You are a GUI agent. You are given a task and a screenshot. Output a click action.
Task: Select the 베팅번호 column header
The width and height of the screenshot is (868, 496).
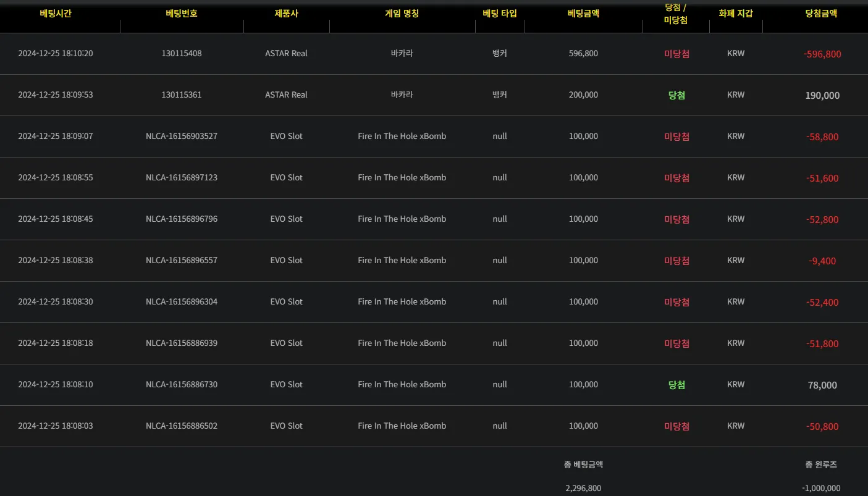point(182,14)
